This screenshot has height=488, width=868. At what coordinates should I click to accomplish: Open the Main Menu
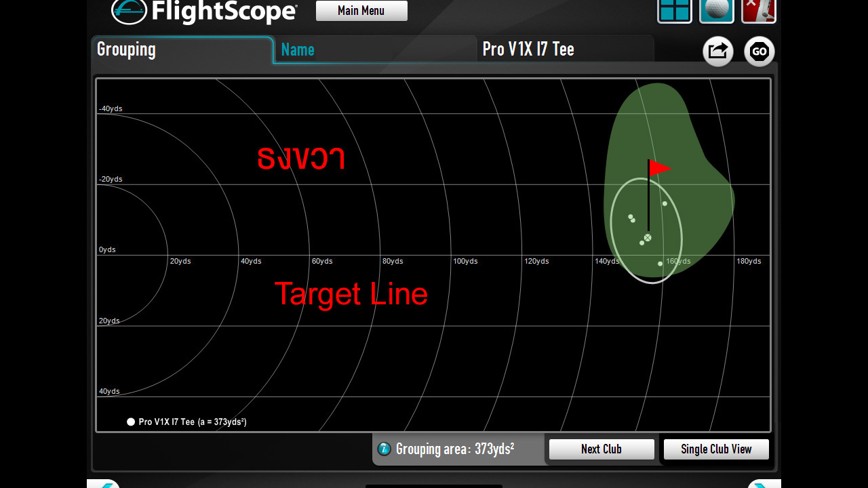361,11
